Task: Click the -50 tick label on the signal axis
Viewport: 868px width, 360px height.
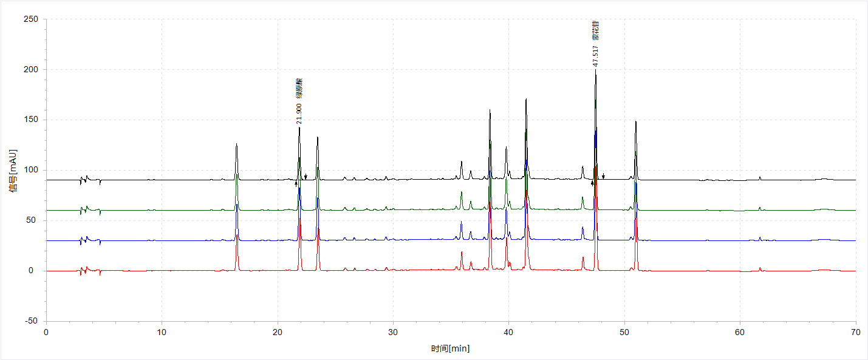Action: [30, 321]
